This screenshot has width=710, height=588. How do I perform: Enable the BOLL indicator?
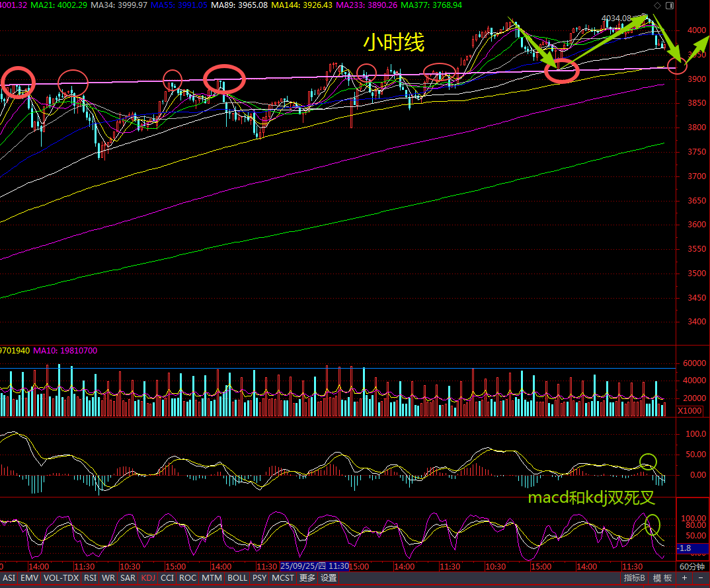coord(238,578)
